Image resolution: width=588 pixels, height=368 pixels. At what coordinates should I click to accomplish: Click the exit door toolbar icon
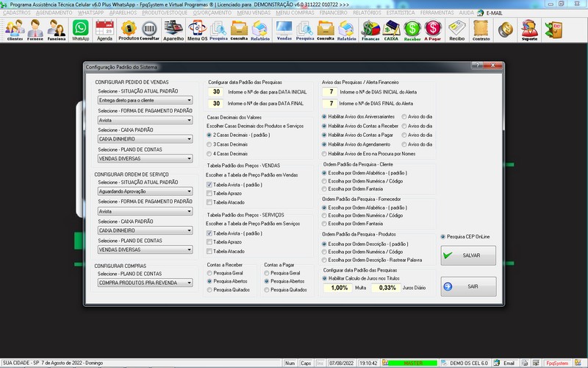tap(554, 30)
